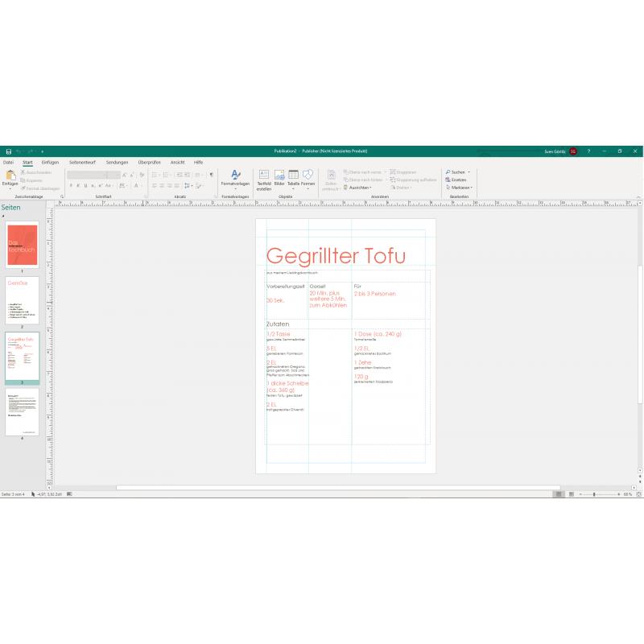Toggle the paragraph marks (¶) display
The height and width of the screenshot is (644, 644).
point(212,174)
